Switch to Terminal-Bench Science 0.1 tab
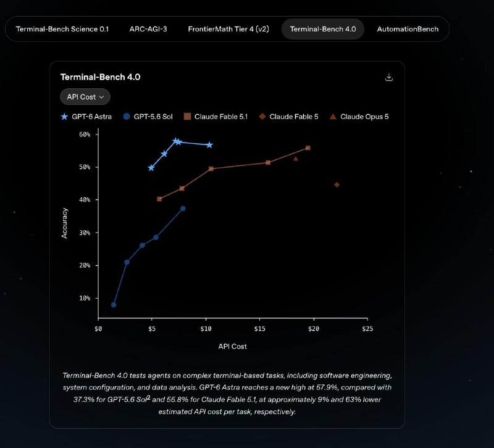This screenshot has height=448, width=494. click(62, 29)
